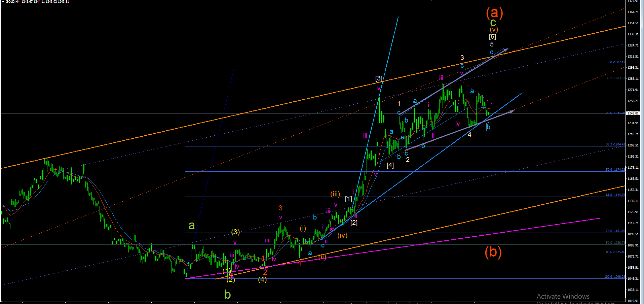Select Fibonacci level label 61.8 -1144.03

click(x=615, y=195)
